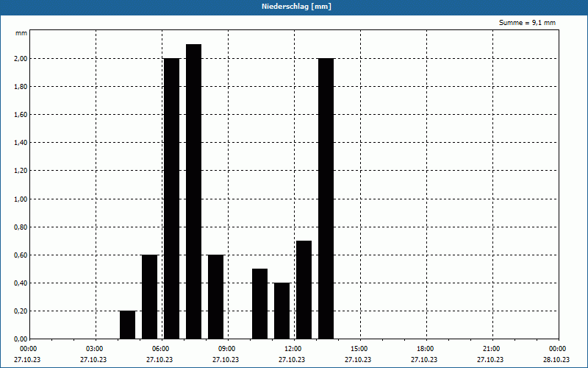Select the 0,80 y-axis value label
Screen dimensions: 588x368
coord(21,227)
